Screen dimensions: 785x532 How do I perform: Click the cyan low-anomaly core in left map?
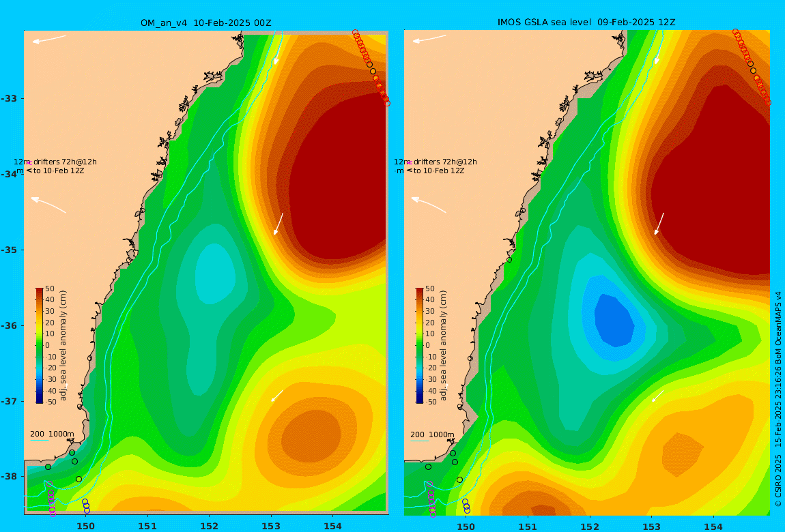215,274
